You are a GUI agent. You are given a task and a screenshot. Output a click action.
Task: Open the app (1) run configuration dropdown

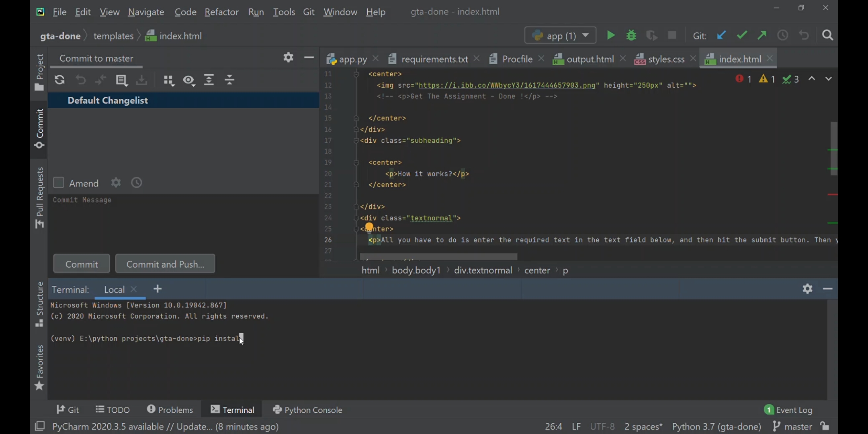[560, 35]
